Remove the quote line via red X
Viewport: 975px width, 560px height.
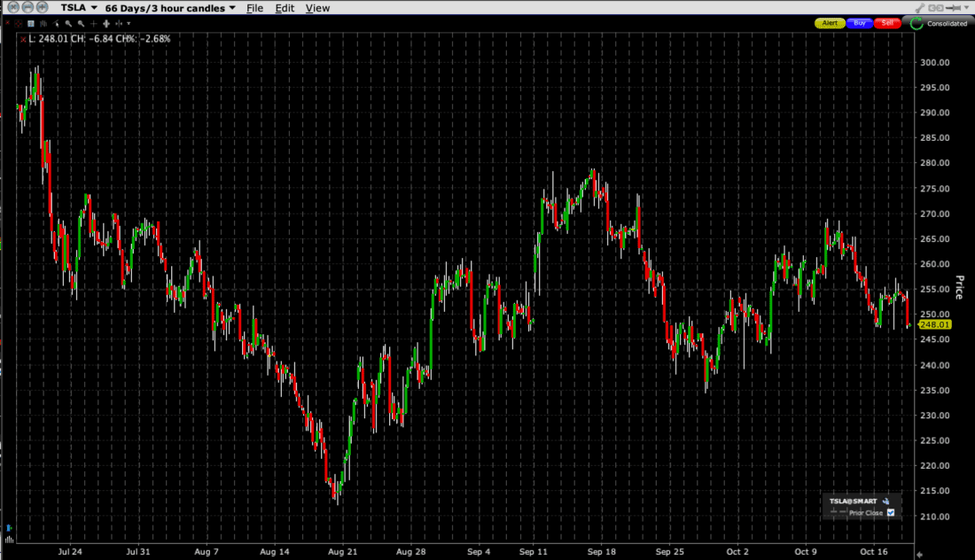23,39
